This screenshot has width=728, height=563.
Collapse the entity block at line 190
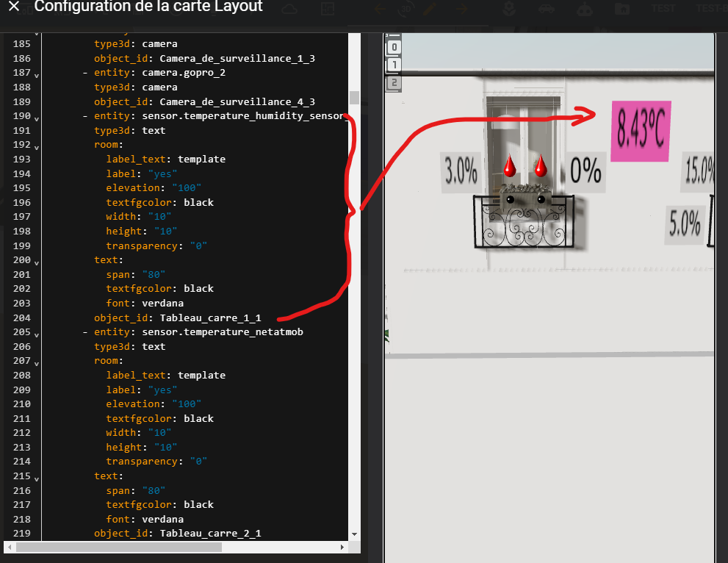click(x=36, y=118)
